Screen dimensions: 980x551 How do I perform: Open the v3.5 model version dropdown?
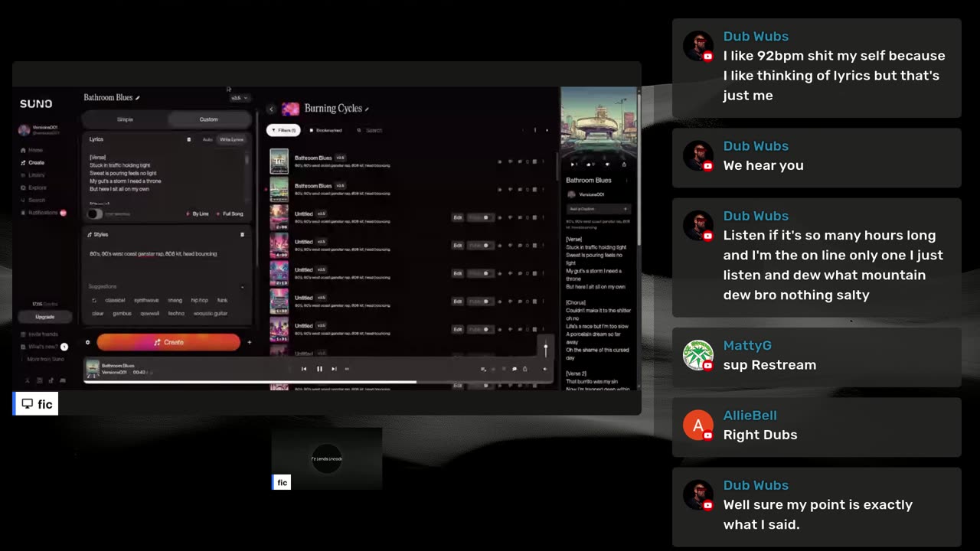coord(240,98)
